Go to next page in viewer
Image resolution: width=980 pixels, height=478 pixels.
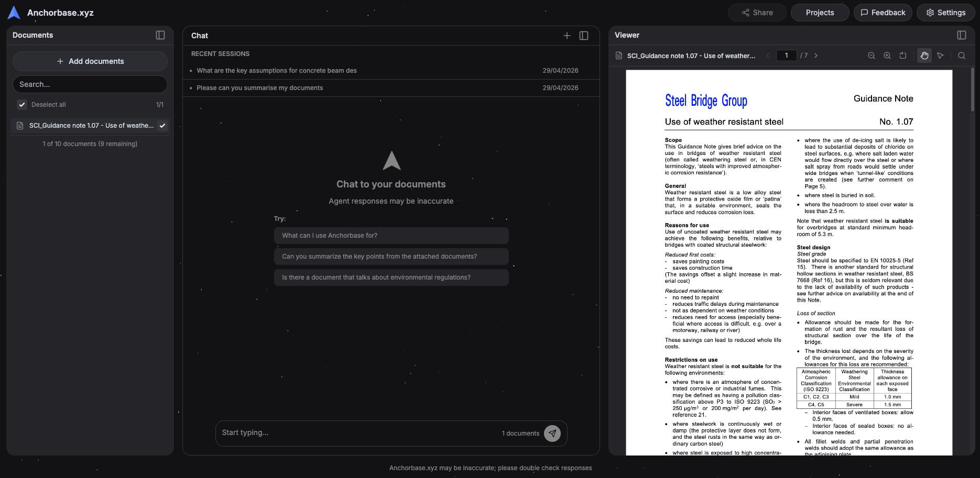816,55
